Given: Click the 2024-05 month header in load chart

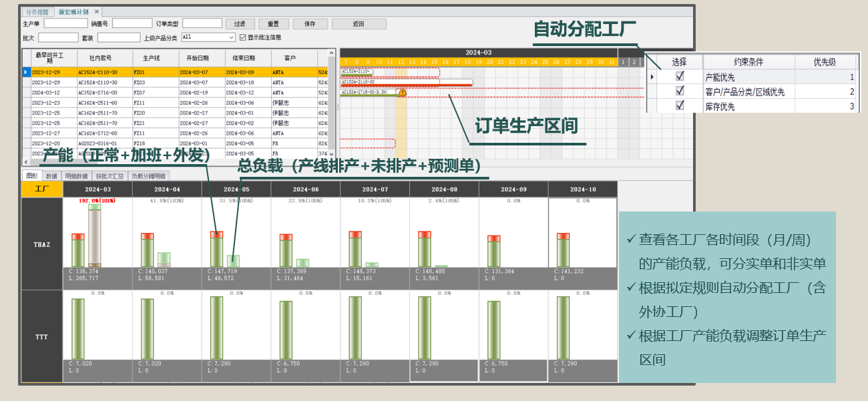Looking at the screenshot, I should (236, 189).
